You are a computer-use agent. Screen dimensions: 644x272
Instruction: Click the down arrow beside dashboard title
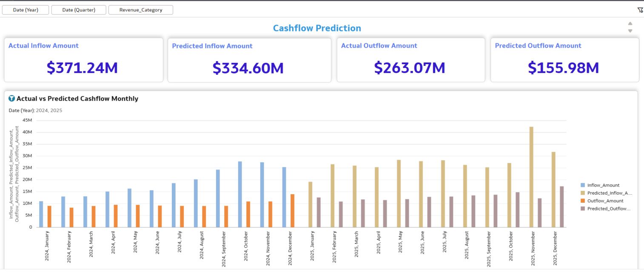[x=630, y=31]
